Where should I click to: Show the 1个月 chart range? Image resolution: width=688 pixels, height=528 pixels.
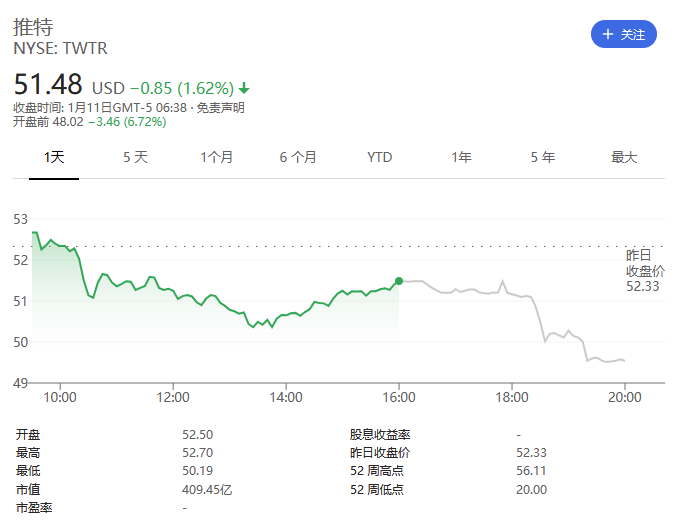tap(216, 157)
